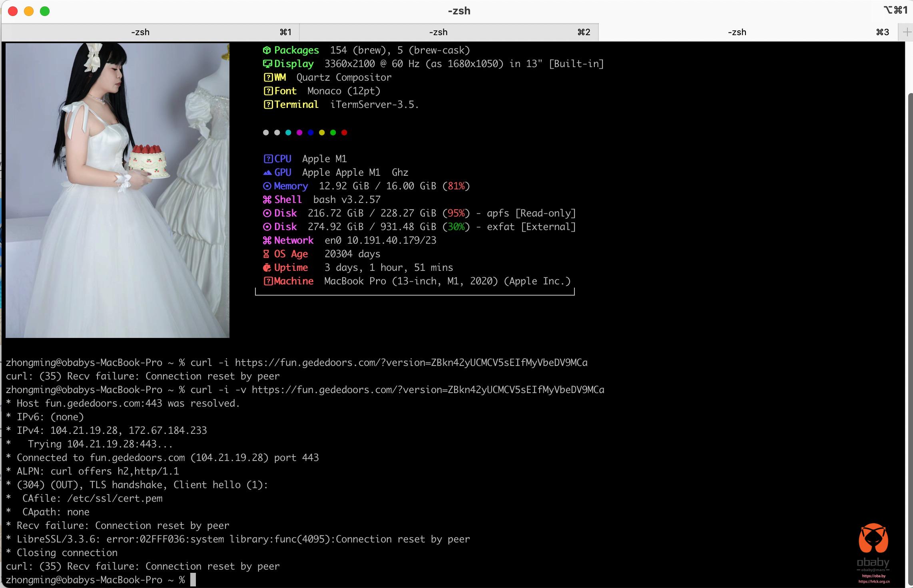Viewport: 913px width, 588px height.
Task: Click the https://h4ck.org.cn link in badge
Action: (874, 582)
